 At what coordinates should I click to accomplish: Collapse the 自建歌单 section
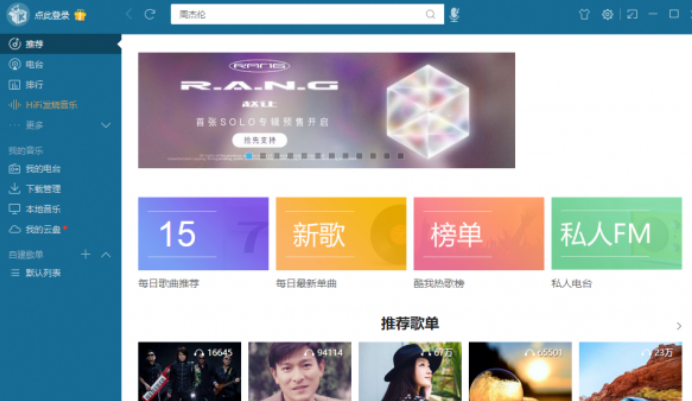[106, 255]
